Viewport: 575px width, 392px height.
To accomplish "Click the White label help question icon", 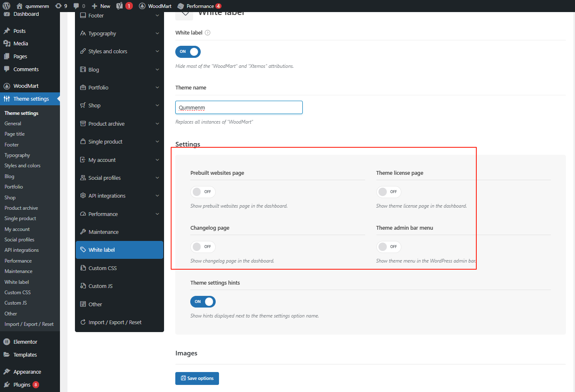I will (208, 33).
